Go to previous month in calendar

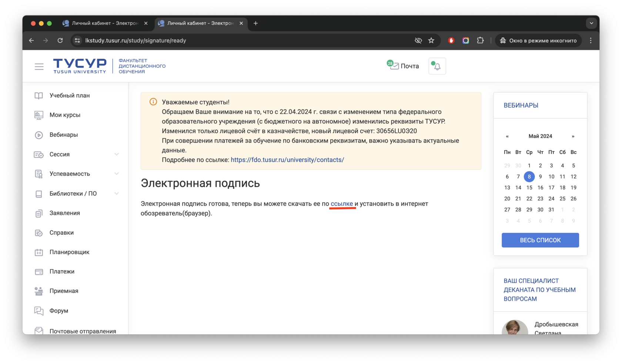tap(507, 136)
